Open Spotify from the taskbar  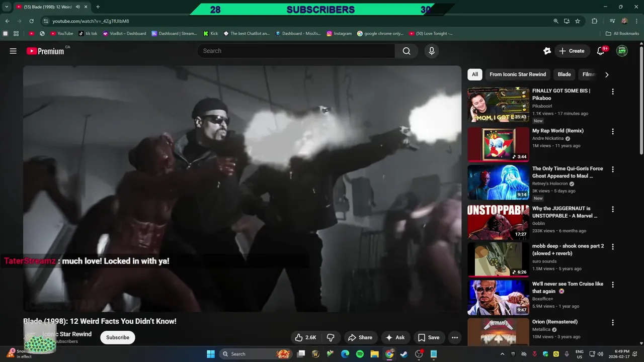coord(360,354)
